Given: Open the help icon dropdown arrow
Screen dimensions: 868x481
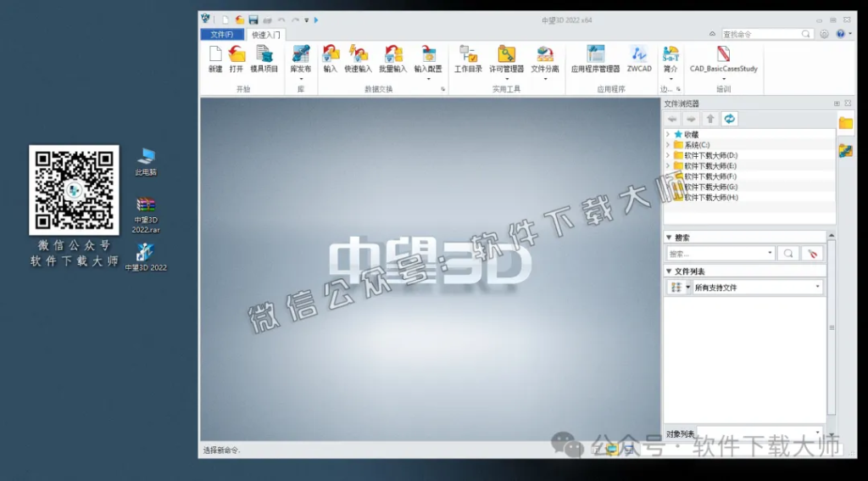Looking at the screenshot, I should pyautogui.click(x=849, y=34).
